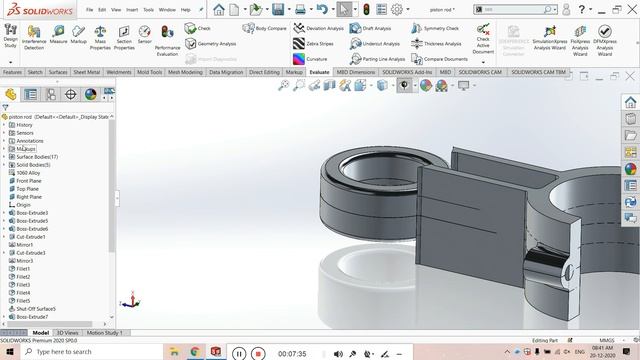The image size is (640, 360).
Task: Open the Markup tool in ribbon
Action: click(78, 34)
